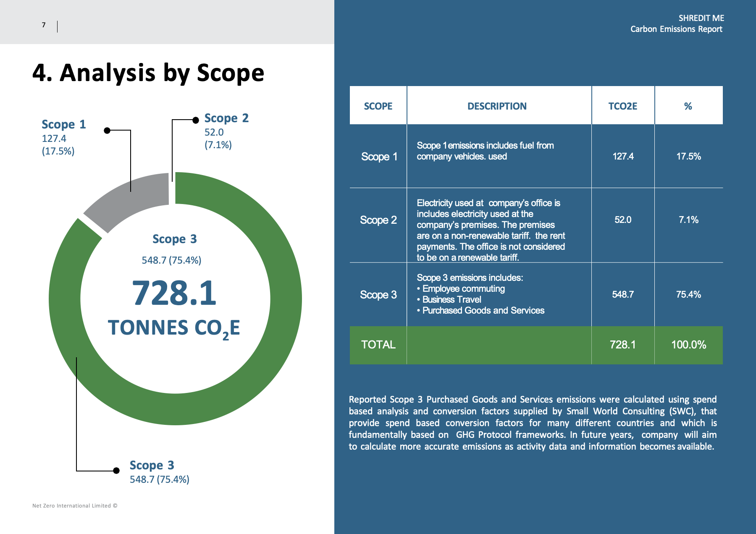The width and height of the screenshot is (756, 534).
Task: Select the Scope 3 table row label
Action: 378,295
